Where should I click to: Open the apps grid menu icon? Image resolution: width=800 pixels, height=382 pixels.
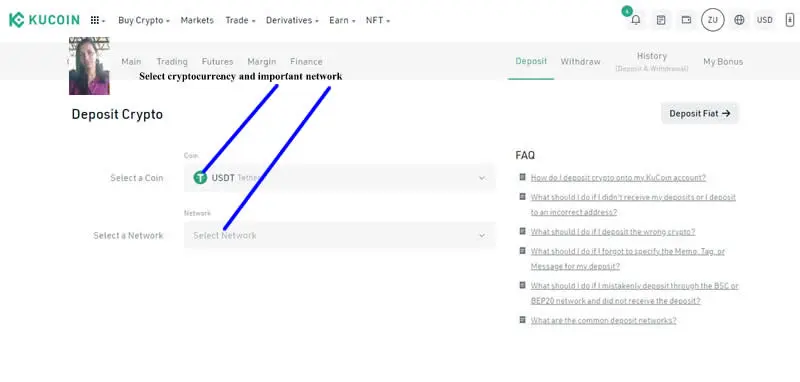point(95,20)
